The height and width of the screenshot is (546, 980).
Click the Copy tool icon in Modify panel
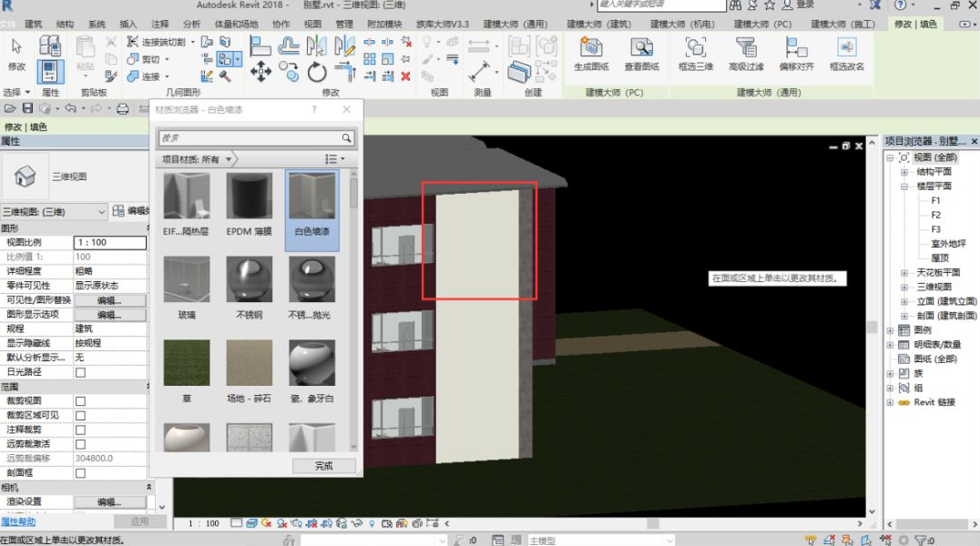pyautogui.click(x=289, y=72)
